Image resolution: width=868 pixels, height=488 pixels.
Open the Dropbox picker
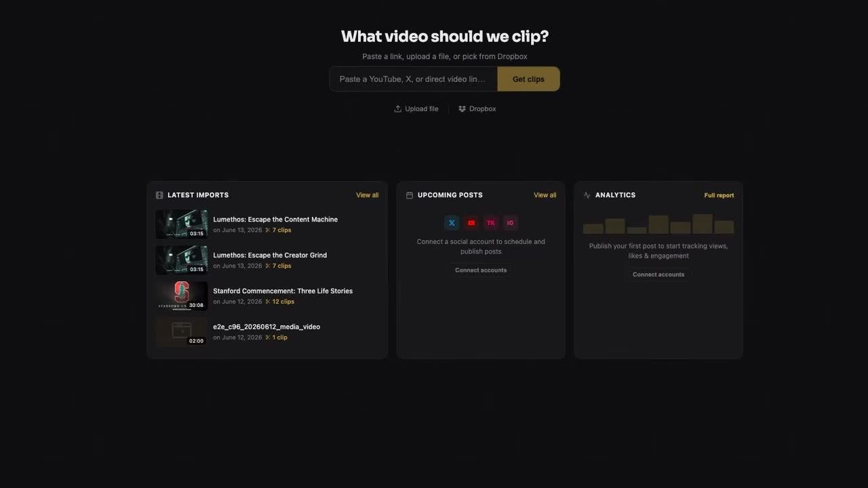(x=477, y=108)
